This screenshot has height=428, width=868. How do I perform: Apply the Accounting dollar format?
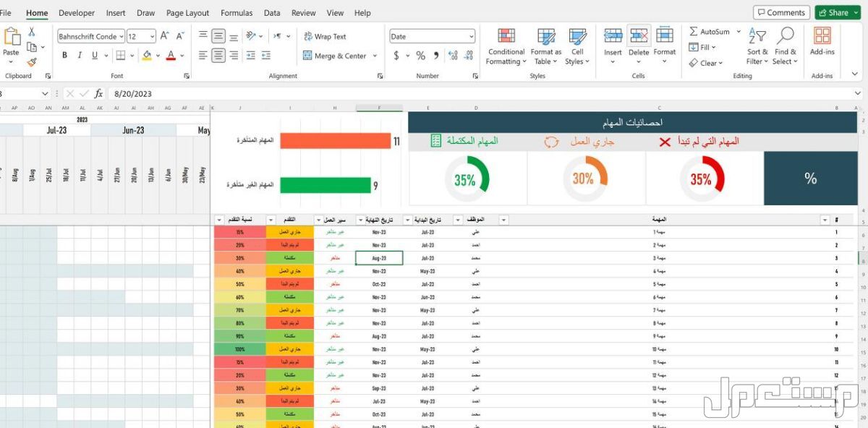coord(396,56)
